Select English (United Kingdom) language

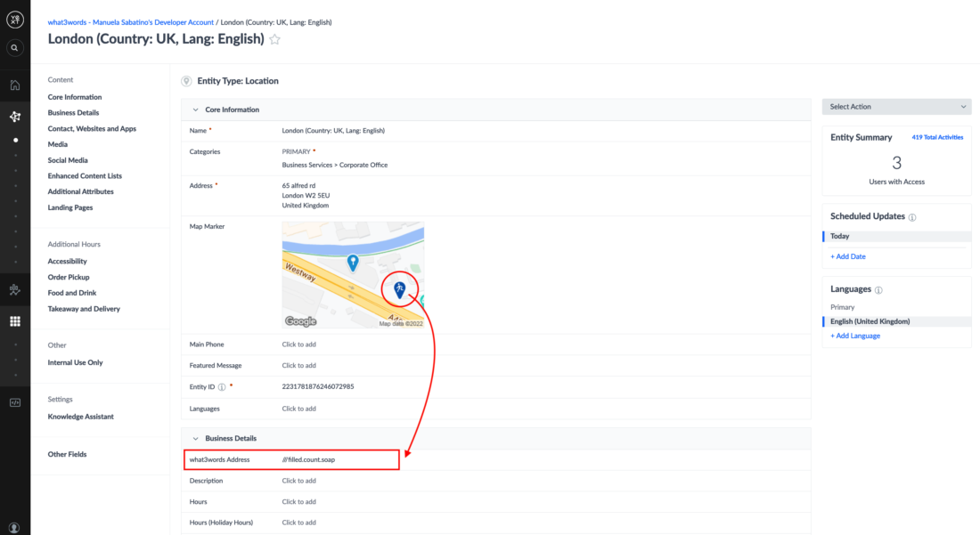[896, 321]
